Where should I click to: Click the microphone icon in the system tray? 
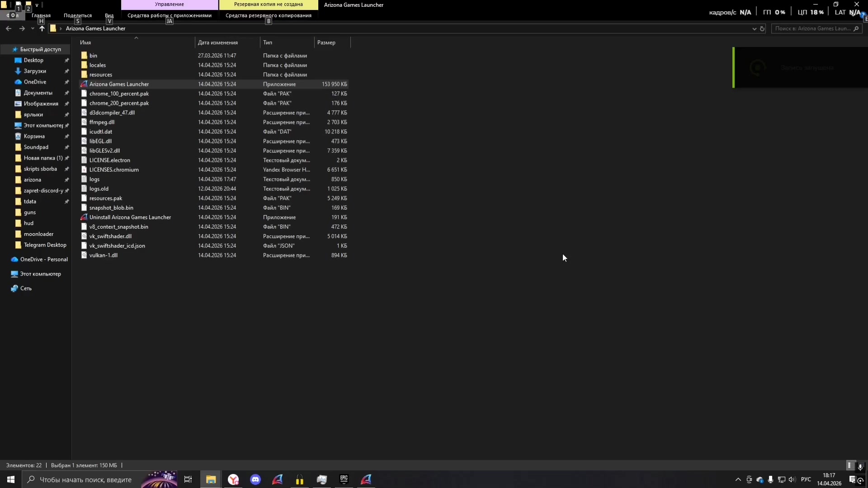(770, 479)
